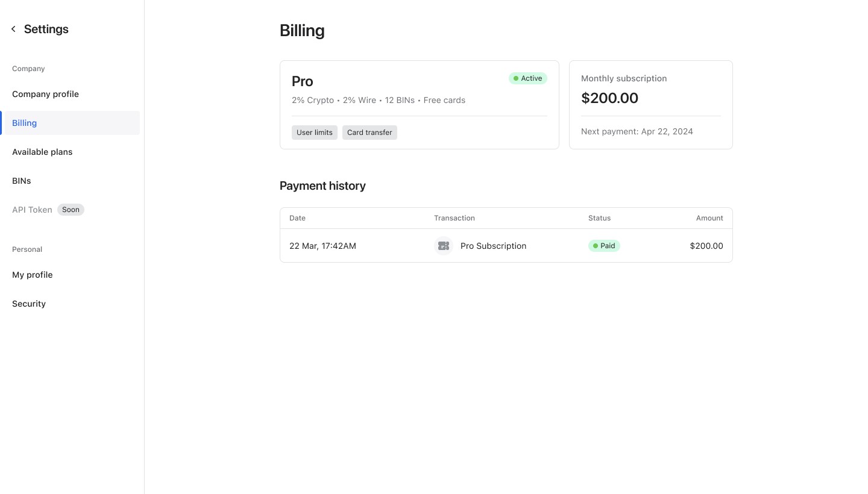868x494 pixels.
Task: Click the API Token menu item
Action: pyautogui.click(x=32, y=210)
